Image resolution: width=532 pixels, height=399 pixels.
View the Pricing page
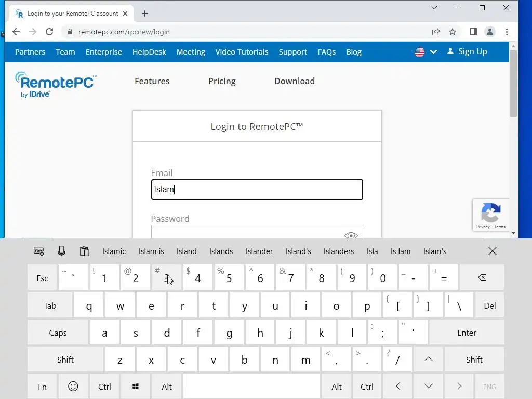(x=222, y=81)
